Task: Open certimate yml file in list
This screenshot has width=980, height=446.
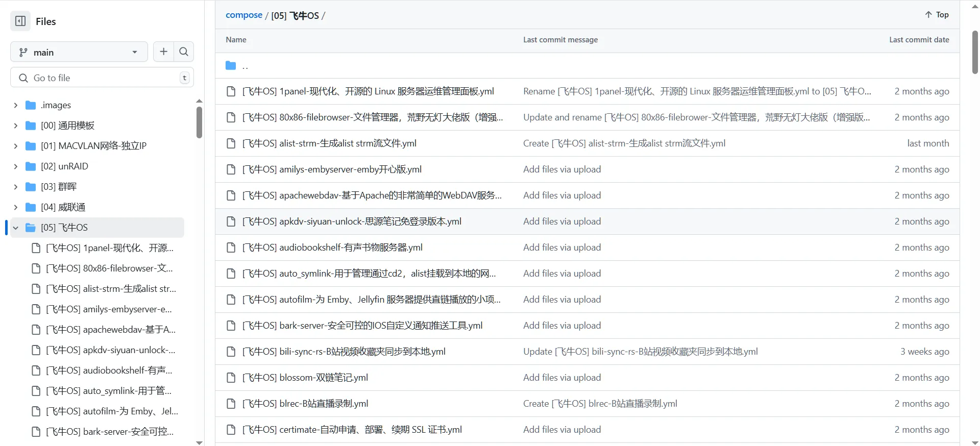Action: (352, 430)
